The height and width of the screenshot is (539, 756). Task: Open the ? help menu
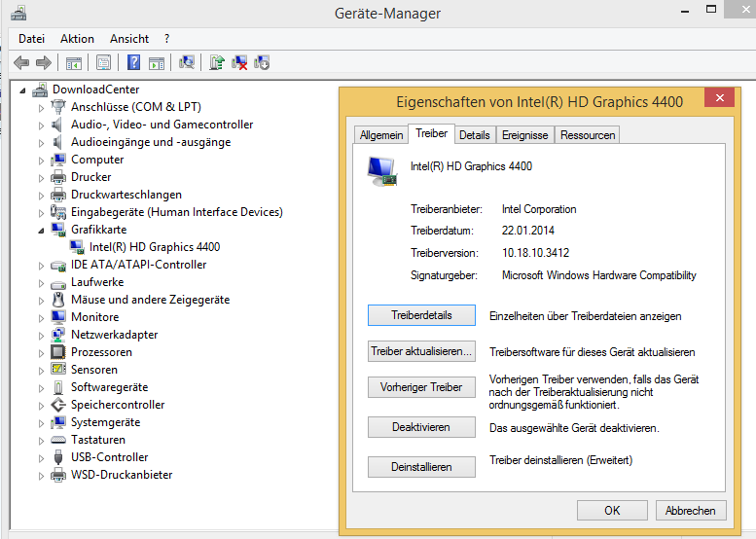click(x=166, y=39)
